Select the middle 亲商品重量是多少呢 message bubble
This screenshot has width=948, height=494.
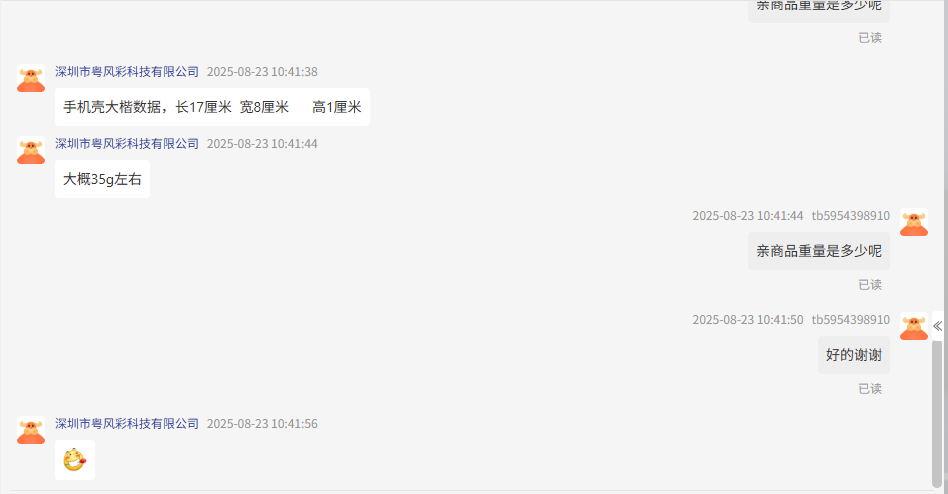click(819, 251)
